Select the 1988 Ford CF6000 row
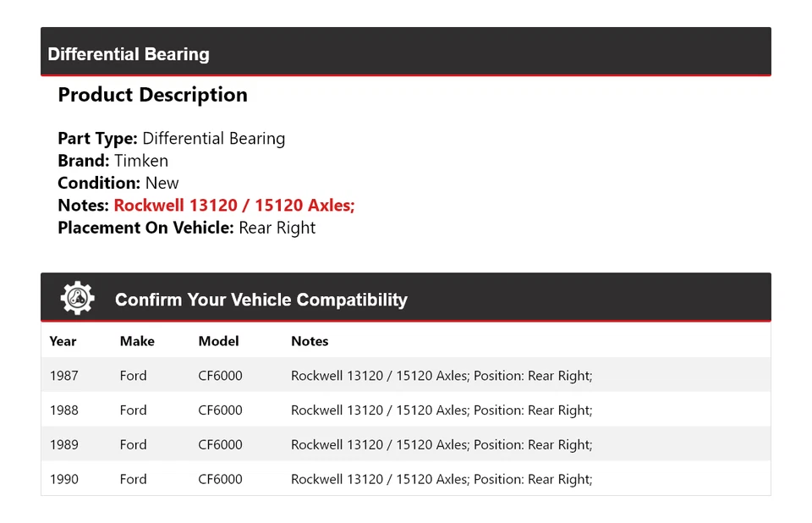This screenshot has width=812, height=523. click(x=406, y=410)
